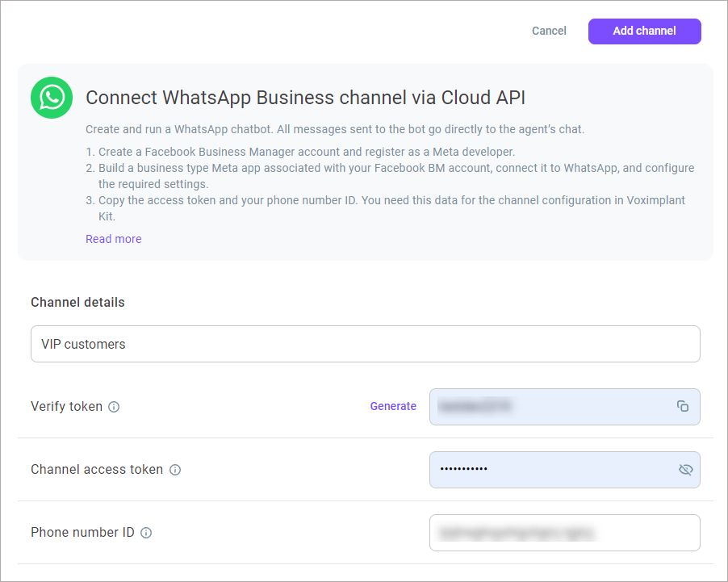Viewport: 728px width, 582px height.
Task: Focus the Phone number ID field
Action: tap(565, 533)
